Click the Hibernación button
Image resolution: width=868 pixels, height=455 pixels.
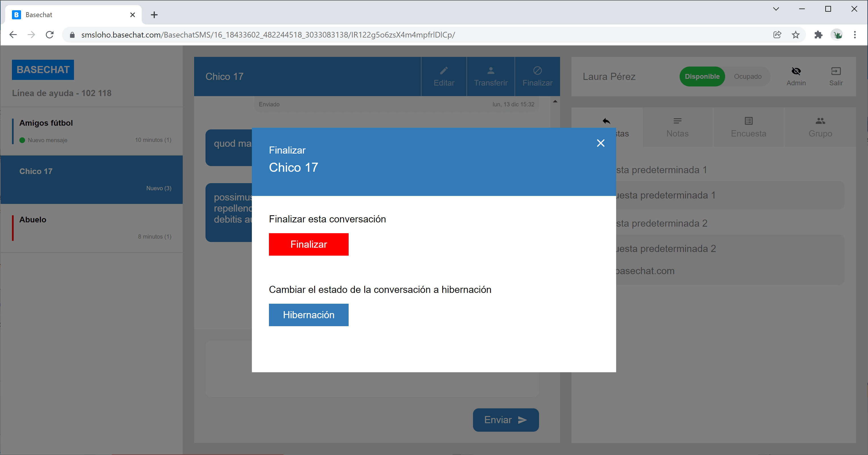[308, 315]
